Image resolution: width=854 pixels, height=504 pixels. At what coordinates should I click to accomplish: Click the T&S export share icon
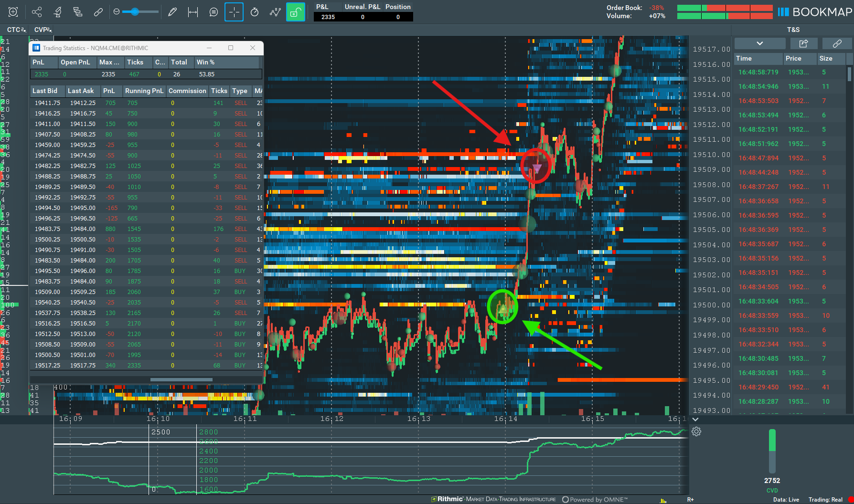coord(804,43)
